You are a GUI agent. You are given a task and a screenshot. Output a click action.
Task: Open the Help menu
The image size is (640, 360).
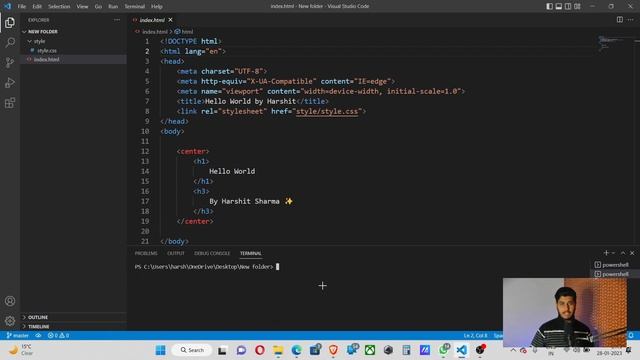click(x=157, y=6)
